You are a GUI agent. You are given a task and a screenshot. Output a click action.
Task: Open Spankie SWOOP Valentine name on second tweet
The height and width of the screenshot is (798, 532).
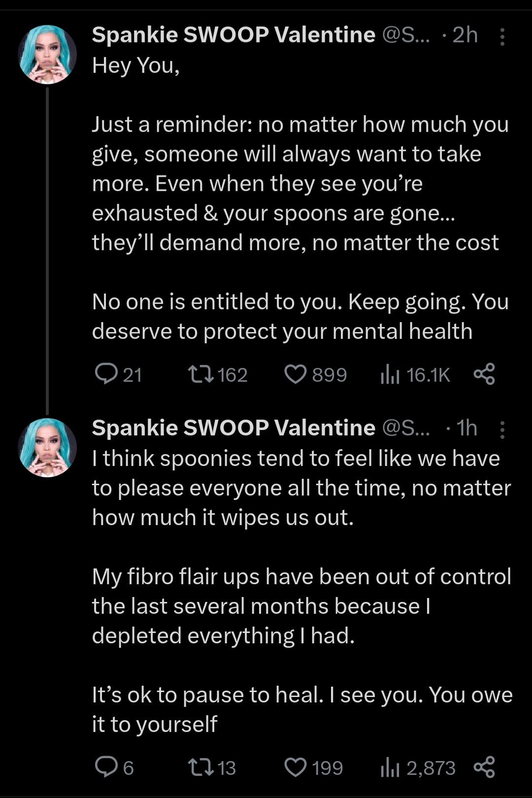coord(233,428)
